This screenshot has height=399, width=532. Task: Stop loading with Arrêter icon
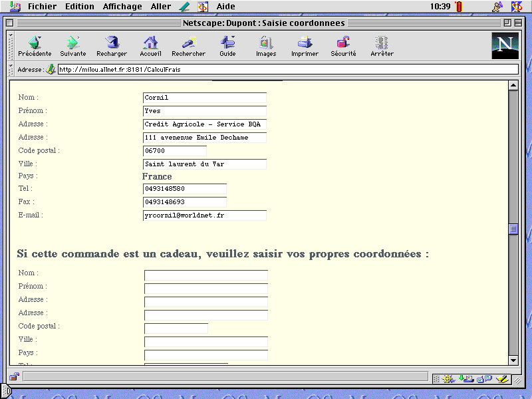click(x=382, y=43)
